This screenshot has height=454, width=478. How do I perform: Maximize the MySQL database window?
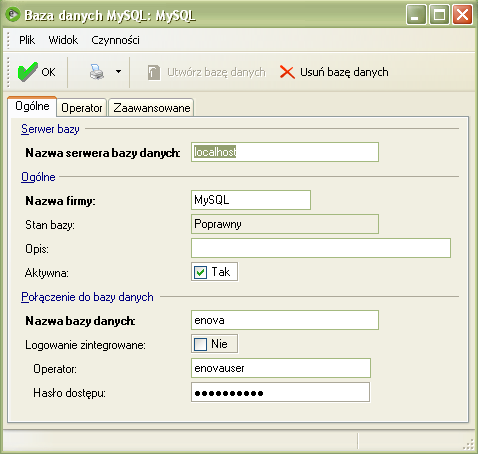(x=439, y=15)
